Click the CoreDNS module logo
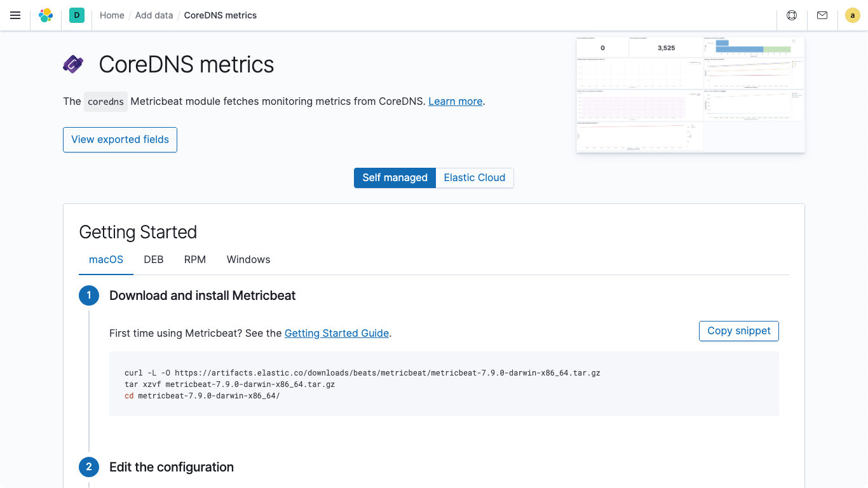 point(73,64)
